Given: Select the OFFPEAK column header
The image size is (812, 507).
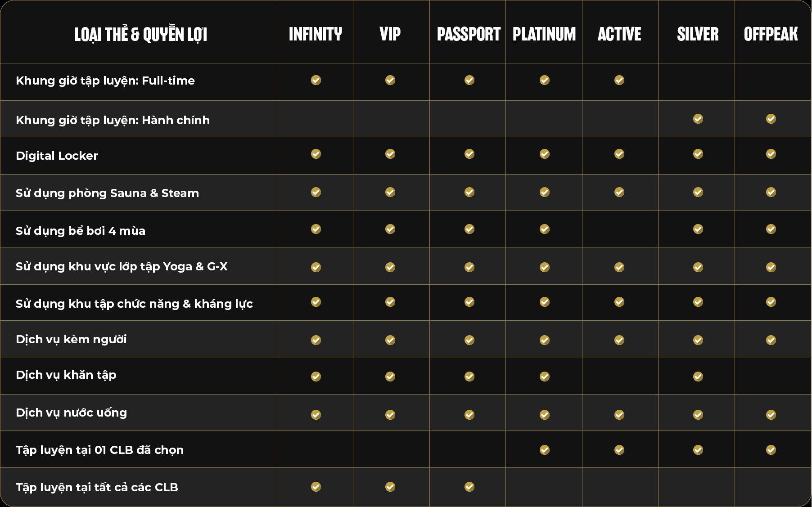Looking at the screenshot, I should [771, 34].
